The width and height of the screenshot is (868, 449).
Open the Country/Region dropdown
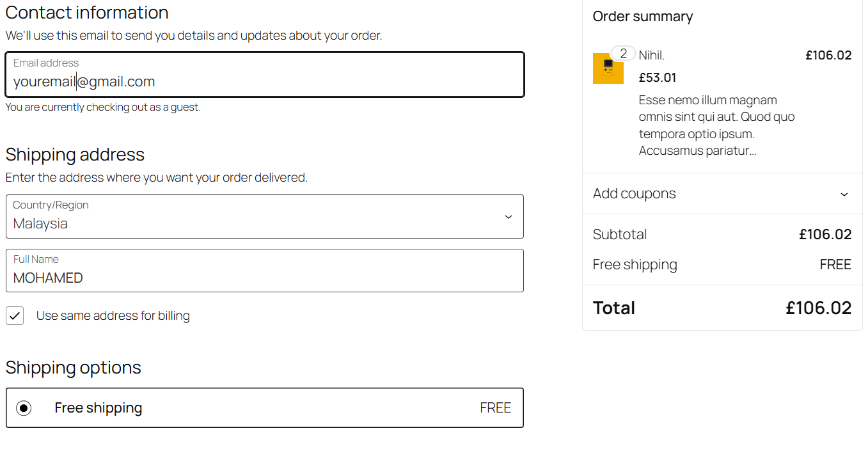coord(264,216)
